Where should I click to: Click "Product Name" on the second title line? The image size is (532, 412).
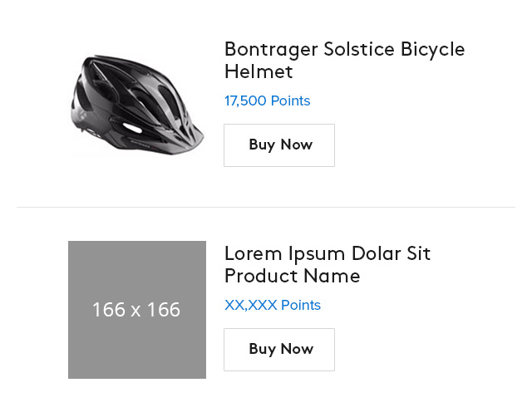point(292,277)
